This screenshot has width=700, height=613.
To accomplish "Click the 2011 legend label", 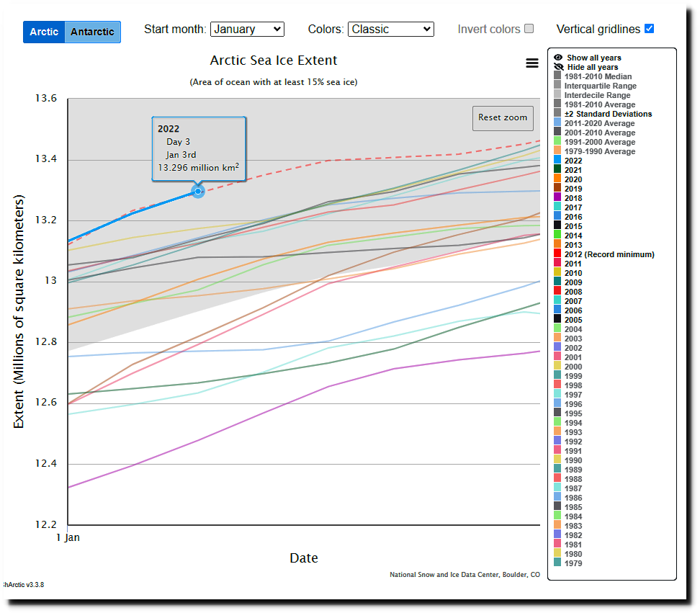I will pos(573,264).
